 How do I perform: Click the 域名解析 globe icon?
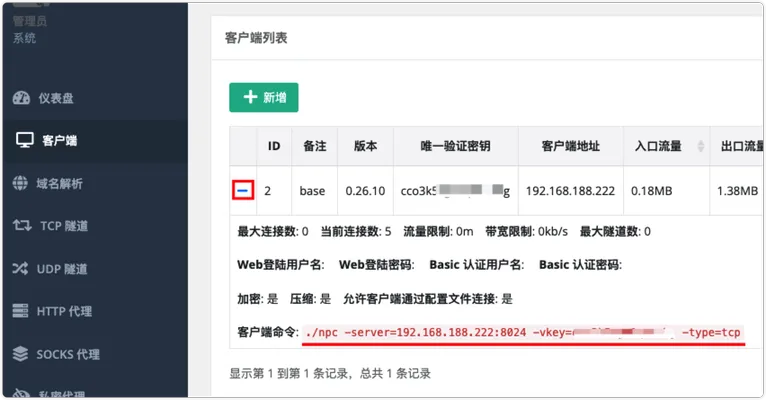(x=20, y=183)
